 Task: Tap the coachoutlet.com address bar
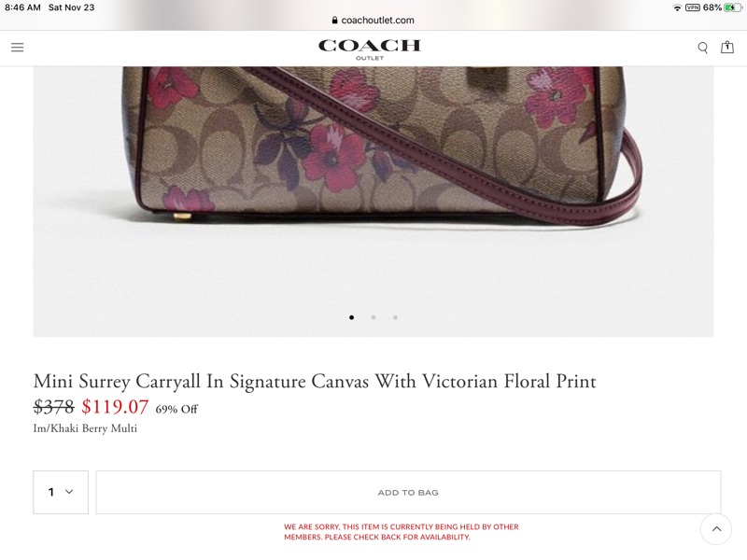(x=373, y=20)
